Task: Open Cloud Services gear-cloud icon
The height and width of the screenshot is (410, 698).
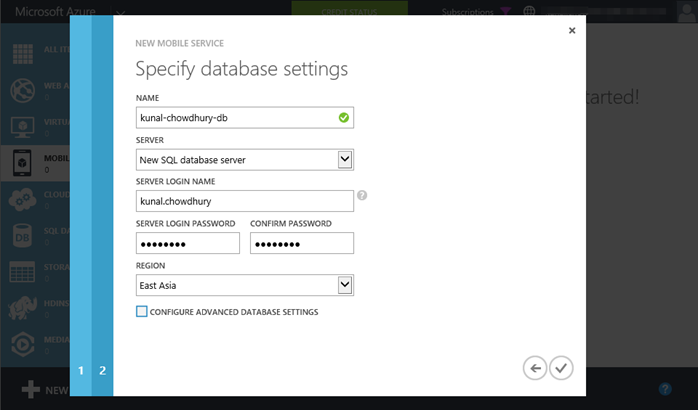Action: point(23,199)
